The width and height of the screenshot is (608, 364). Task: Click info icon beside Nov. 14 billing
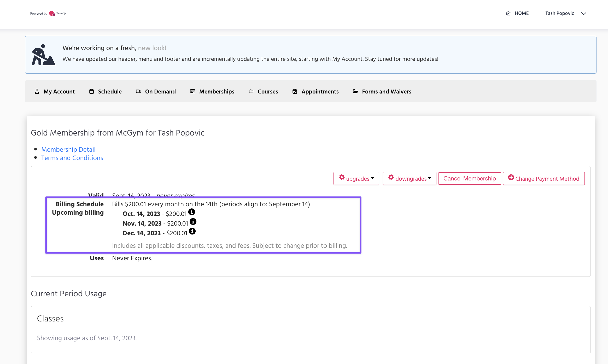click(x=193, y=221)
